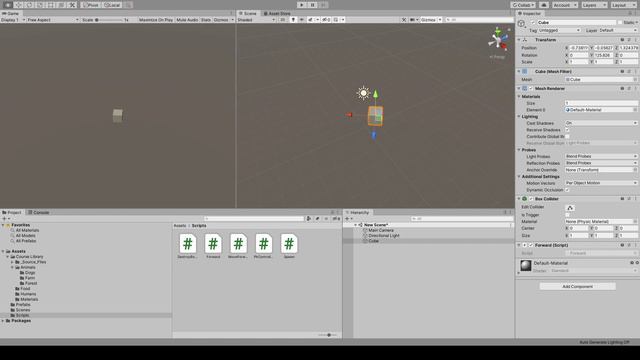640x360 pixels.
Task: Click Edit Collider button icon
Action: click(570, 208)
